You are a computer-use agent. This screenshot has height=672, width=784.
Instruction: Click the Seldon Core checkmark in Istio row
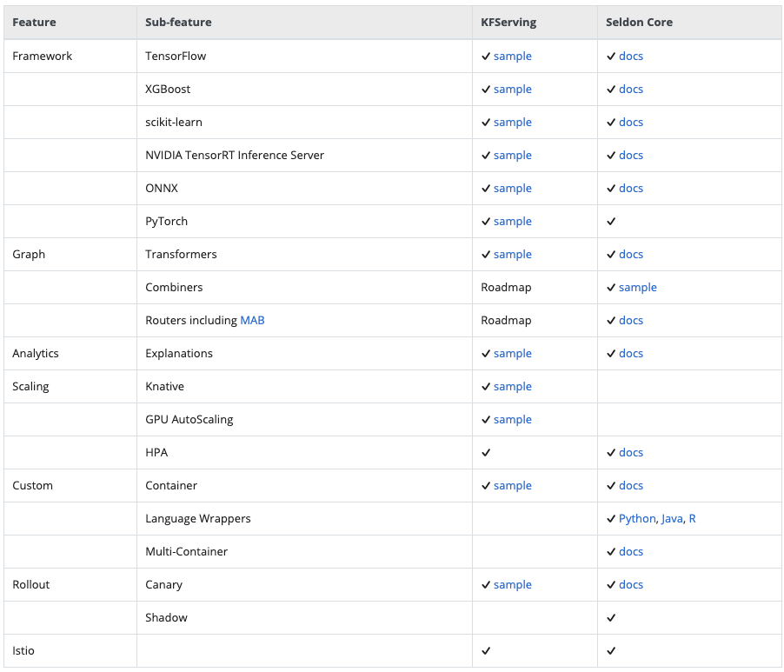click(x=611, y=650)
